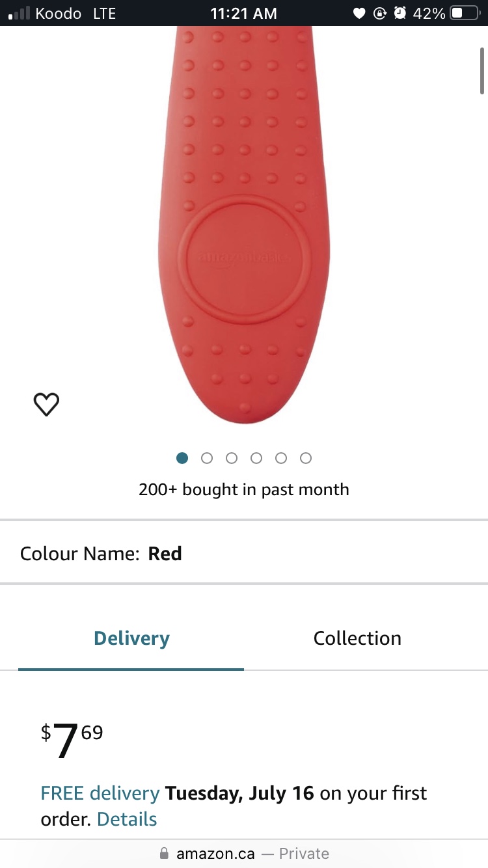Switch to the Delivery tab

(x=131, y=638)
